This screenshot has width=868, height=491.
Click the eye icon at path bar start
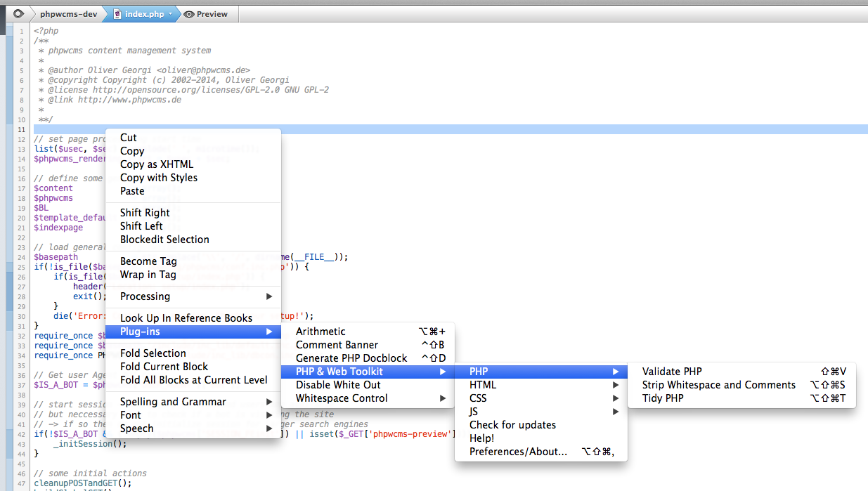pyautogui.click(x=18, y=13)
